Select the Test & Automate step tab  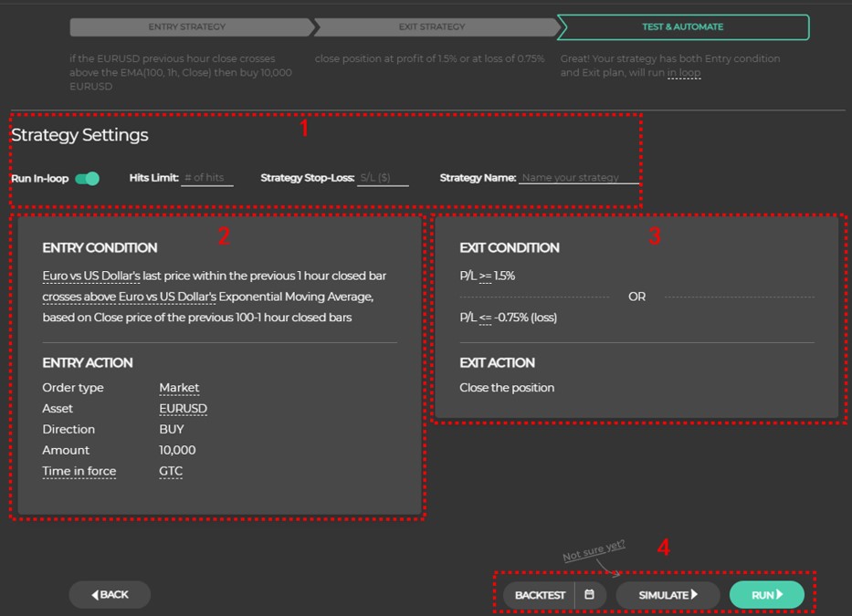[682, 27]
